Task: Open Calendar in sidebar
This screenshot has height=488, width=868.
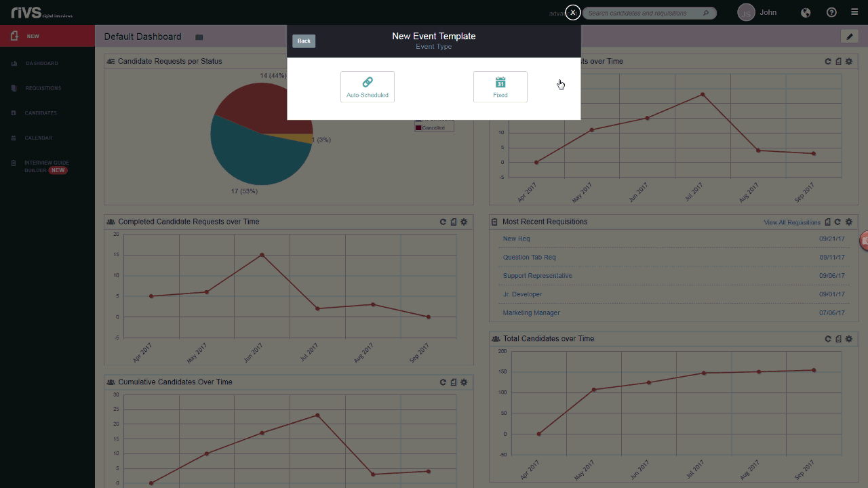Action: click(39, 138)
